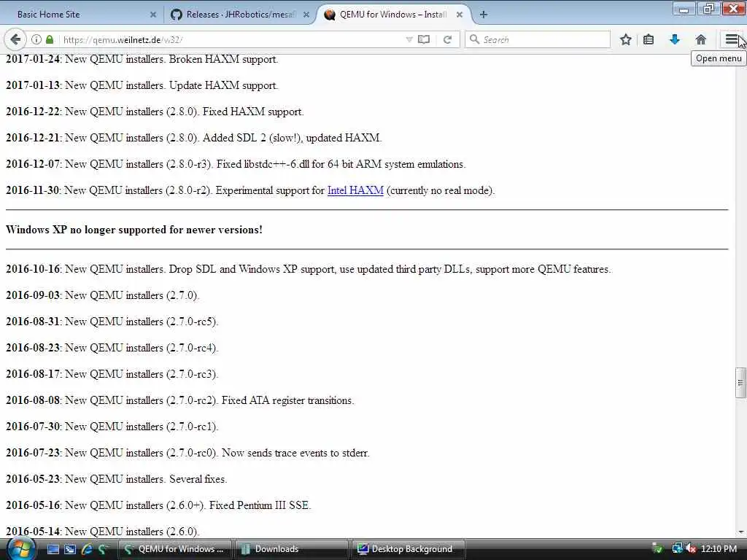Image resolution: width=747 pixels, height=560 pixels.
Task: Click the 2016-12-21 Added SDL 2 entry
Action: (x=194, y=138)
